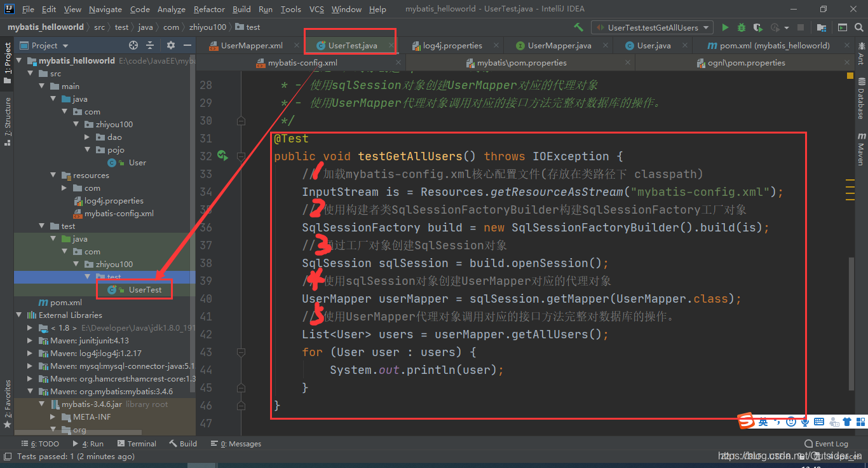The image size is (868, 468).
Task: Click mybatis_helloworld in the breadcrumb bar
Action: [x=45, y=27]
